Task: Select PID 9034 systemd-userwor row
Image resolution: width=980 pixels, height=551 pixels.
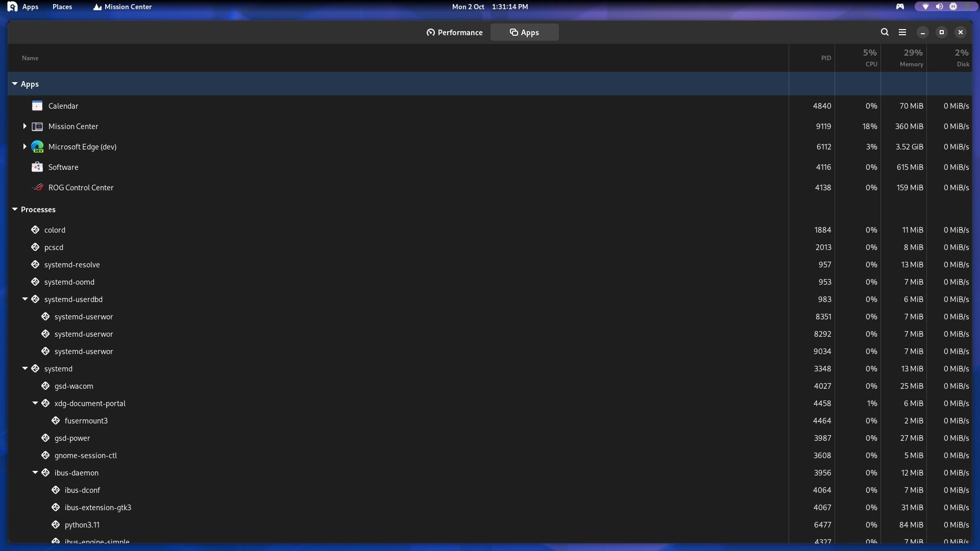Action: [490, 351]
